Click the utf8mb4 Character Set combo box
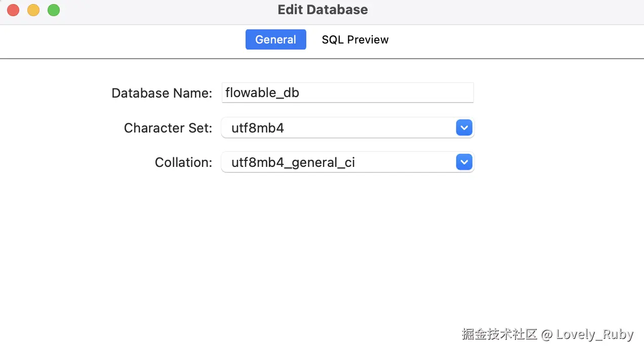 (339, 128)
